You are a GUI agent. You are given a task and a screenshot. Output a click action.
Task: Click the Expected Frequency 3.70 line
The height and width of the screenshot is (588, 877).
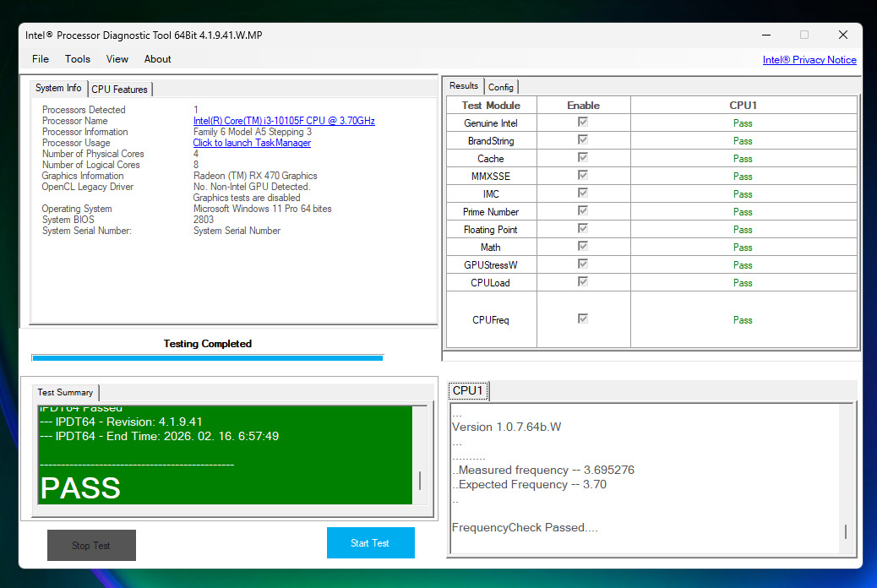pyautogui.click(x=529, y=484)
